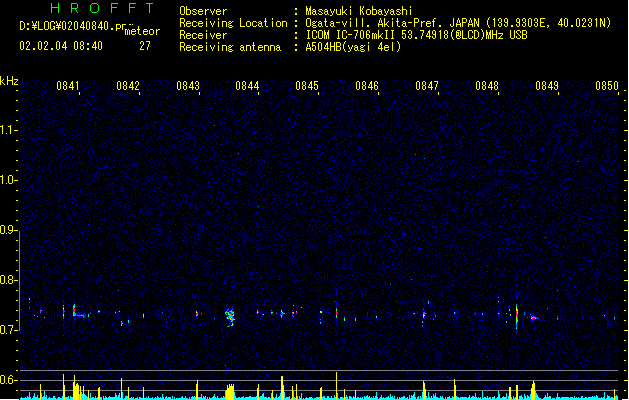The height and width of the screenshot is (400, 629).
Task: Click the 0849 time marker
Action: tap(547, 86)
